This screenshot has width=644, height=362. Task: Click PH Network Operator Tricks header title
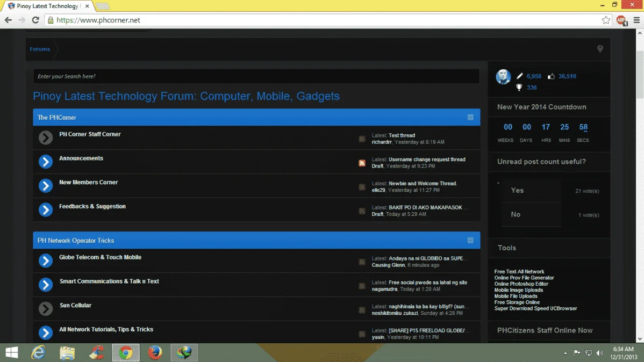(76, 241)
